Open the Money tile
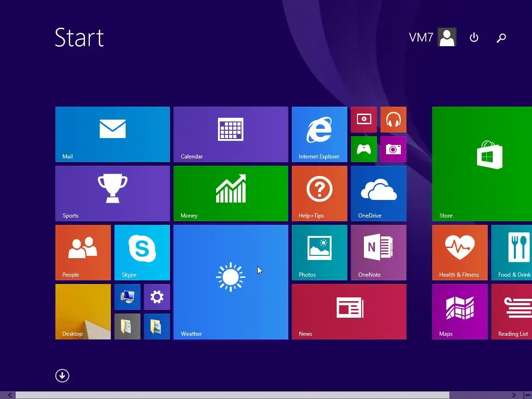This screenshot has height=399, width=532. tap(231, 193)
